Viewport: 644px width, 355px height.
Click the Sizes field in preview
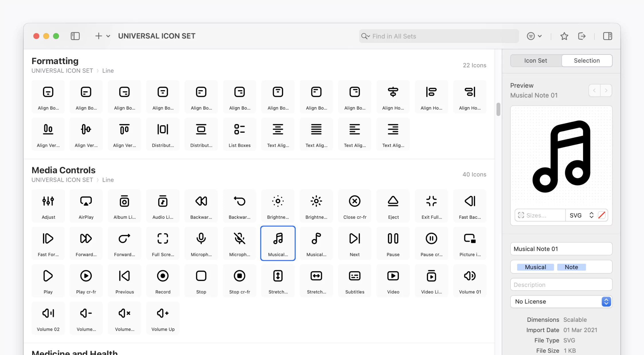(x=540, y=215)
